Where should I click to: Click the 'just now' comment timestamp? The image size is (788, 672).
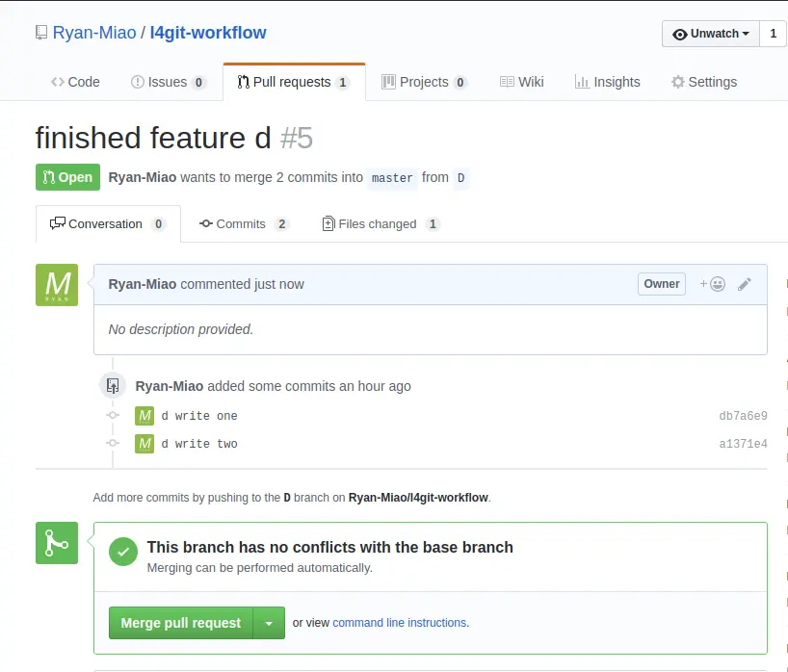(x=279, y=284)
